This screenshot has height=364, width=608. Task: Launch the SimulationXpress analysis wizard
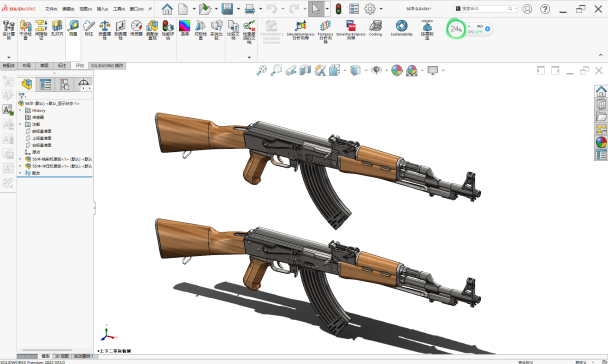pyautogui.click(x=301, y=30)
